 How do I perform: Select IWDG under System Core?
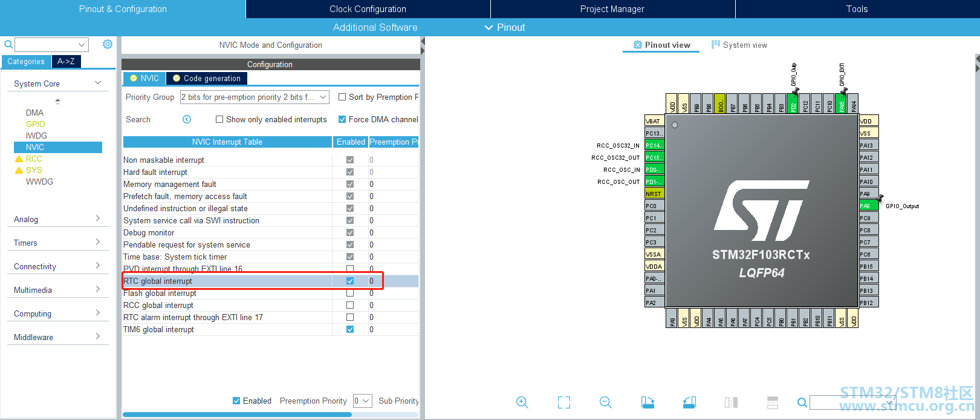36,136
